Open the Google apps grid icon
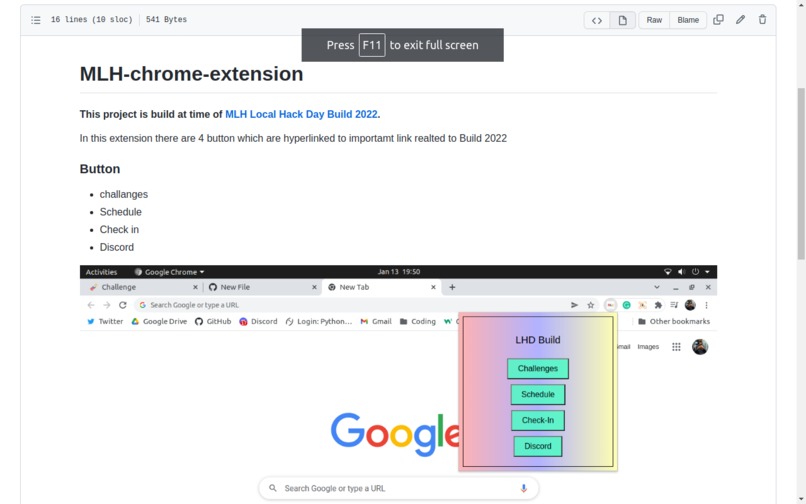Viewport: 806px width, 504px height. coord(676,347)
